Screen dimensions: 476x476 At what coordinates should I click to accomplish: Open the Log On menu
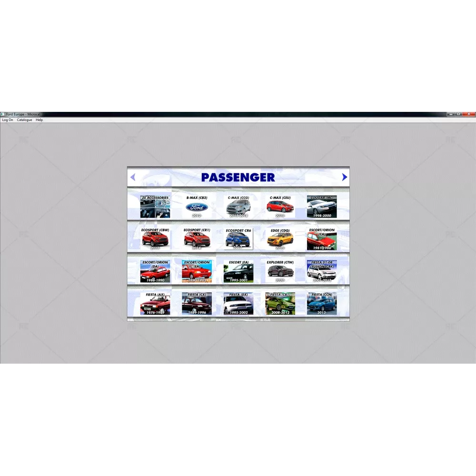click(8, 120)
